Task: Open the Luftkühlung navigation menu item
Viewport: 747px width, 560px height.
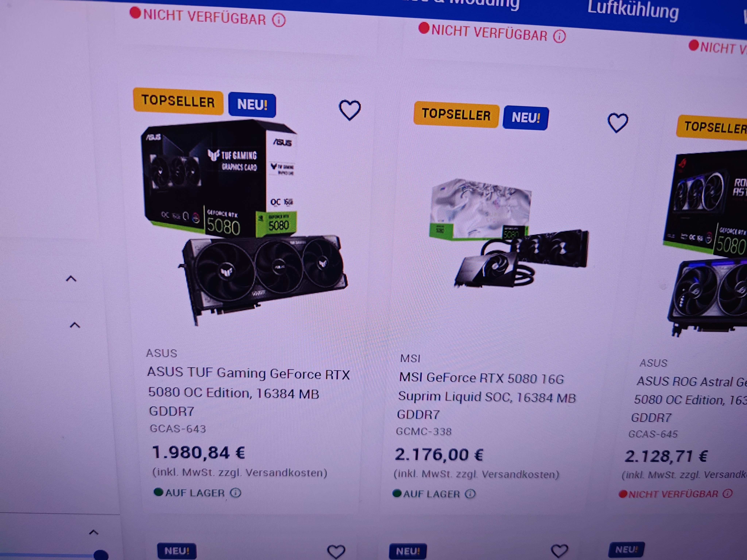Action: point(633,10)
